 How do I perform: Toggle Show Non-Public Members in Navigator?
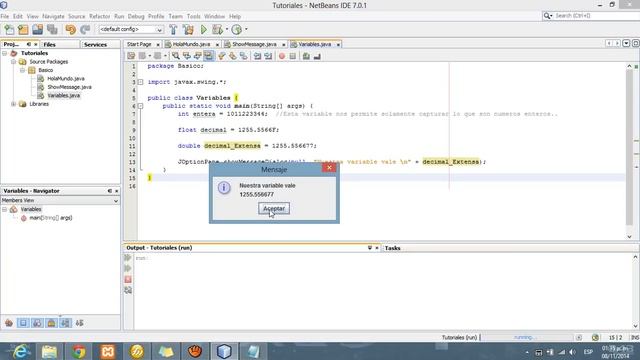click(x=51, y=323)
